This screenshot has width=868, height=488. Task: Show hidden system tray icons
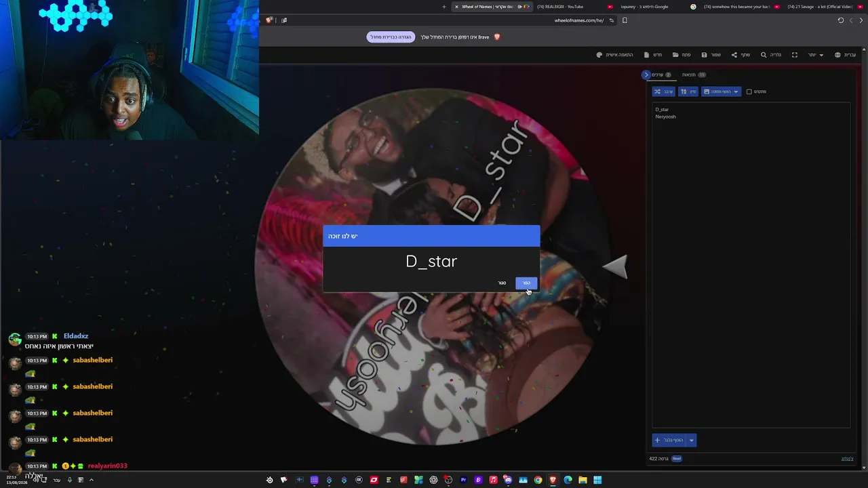coord(91,480)
